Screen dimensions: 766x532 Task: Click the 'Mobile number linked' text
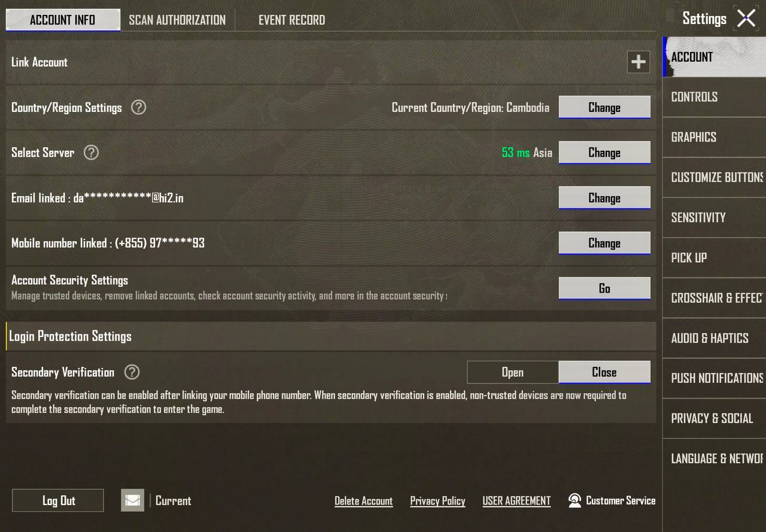coord(108,243)
